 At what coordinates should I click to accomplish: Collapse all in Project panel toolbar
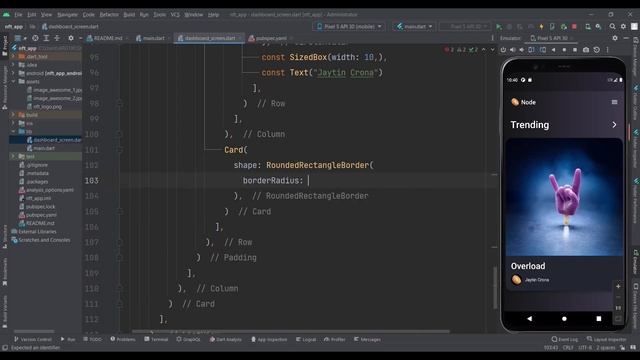[57, 38]
